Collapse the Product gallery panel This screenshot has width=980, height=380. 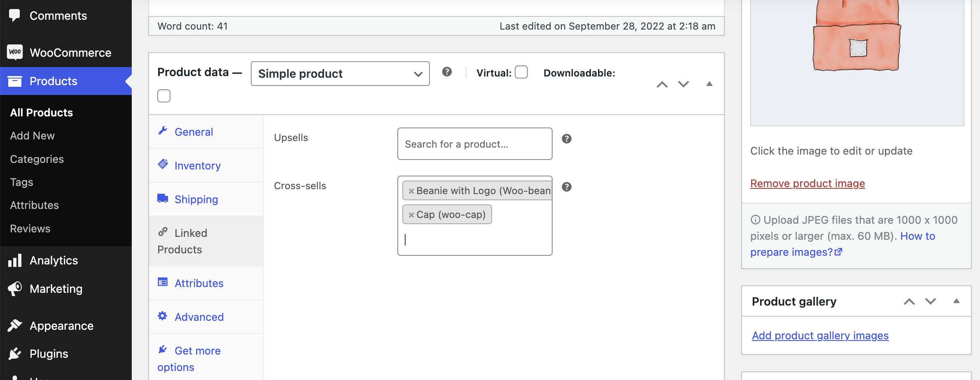point(956,301)
